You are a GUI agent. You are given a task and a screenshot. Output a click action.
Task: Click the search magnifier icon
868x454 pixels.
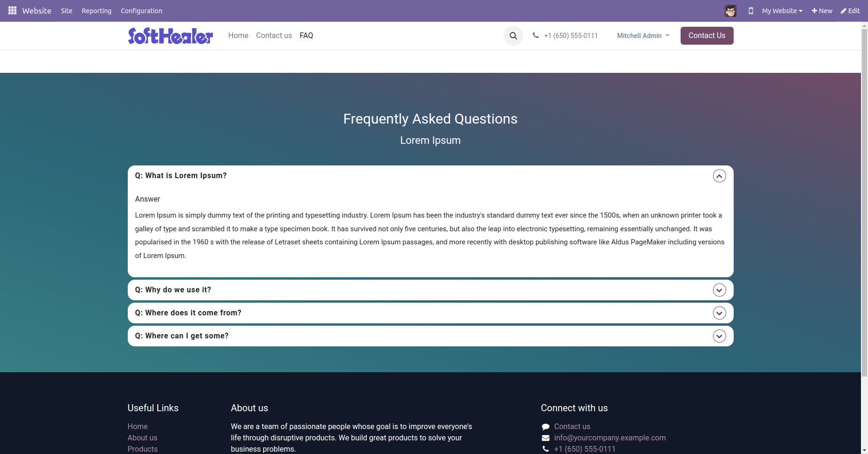pos(513,36)
